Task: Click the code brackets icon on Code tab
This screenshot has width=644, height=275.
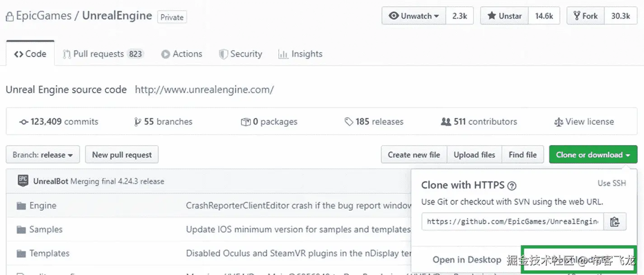Action: click(19, 54)
